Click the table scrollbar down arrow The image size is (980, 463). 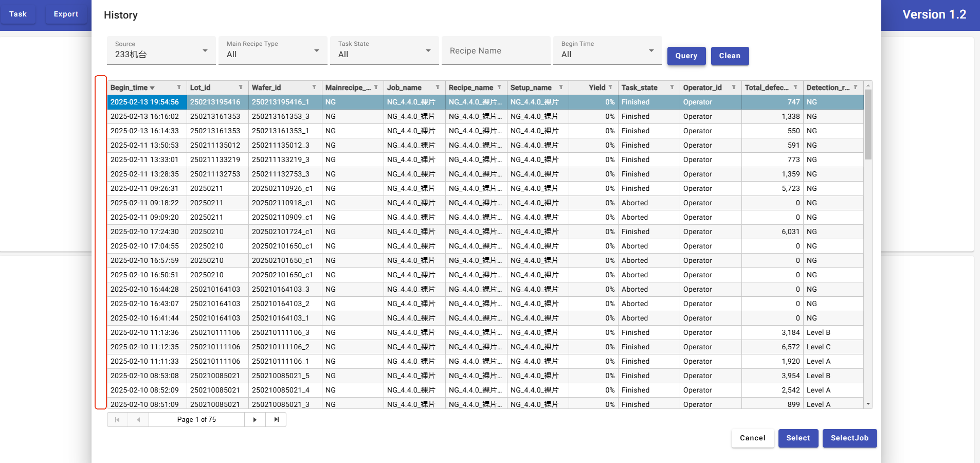point(868,404)
